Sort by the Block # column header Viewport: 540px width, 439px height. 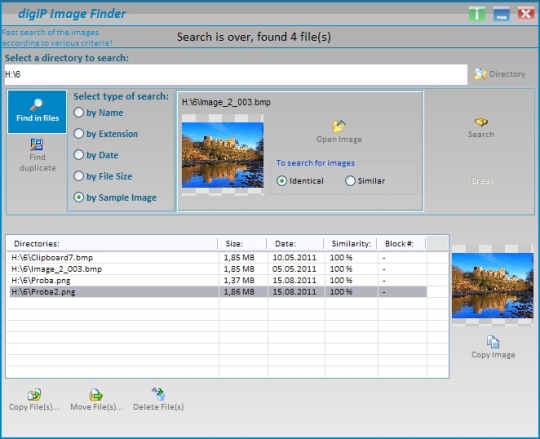pos(402,244)
